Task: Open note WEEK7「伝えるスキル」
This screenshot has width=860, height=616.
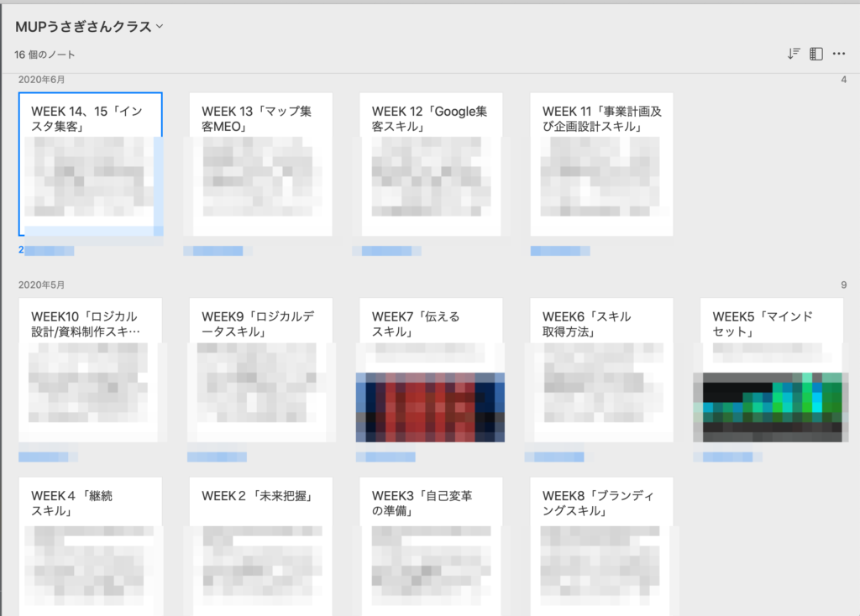Action: point(431,370)
